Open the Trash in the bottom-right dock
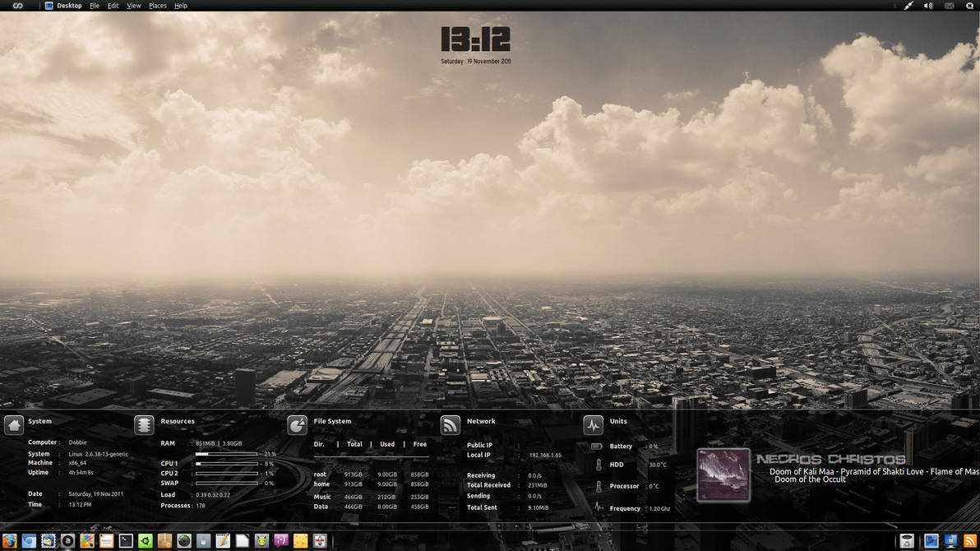The image size is (980, 551). point(906,541)
